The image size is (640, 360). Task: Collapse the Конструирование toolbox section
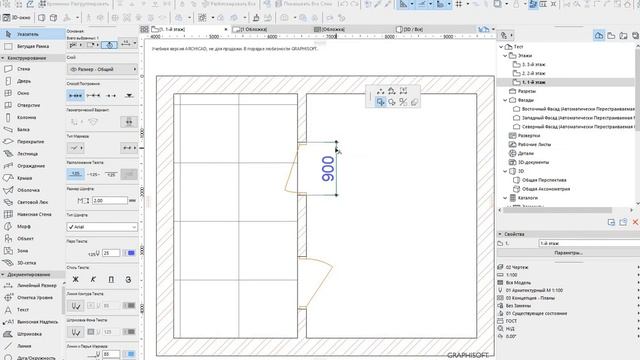[x=3, y=58]
